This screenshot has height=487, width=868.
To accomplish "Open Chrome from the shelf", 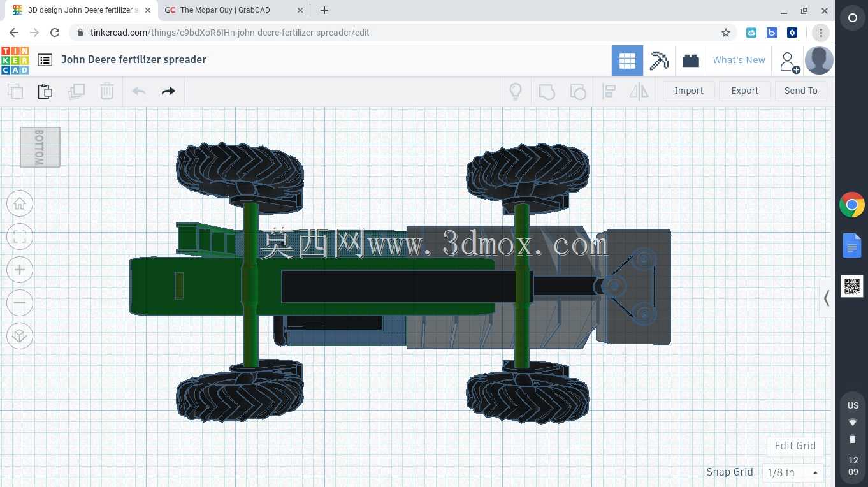I will point(852,205).
